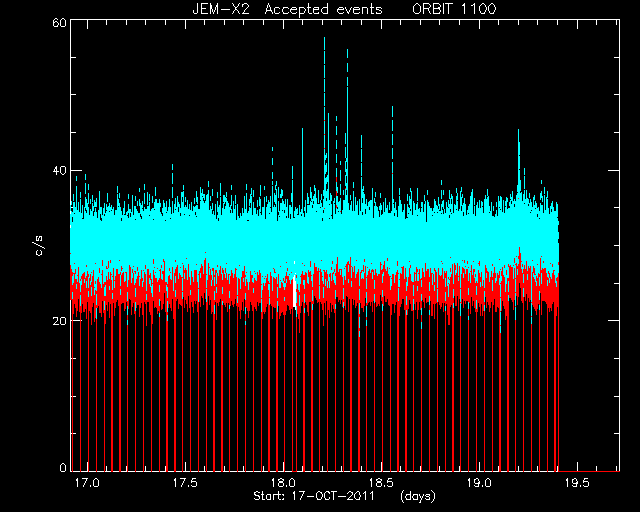The image size is (640, 512).
Task: Click the c/s y-axis label
Action: (x=38, y=246)
